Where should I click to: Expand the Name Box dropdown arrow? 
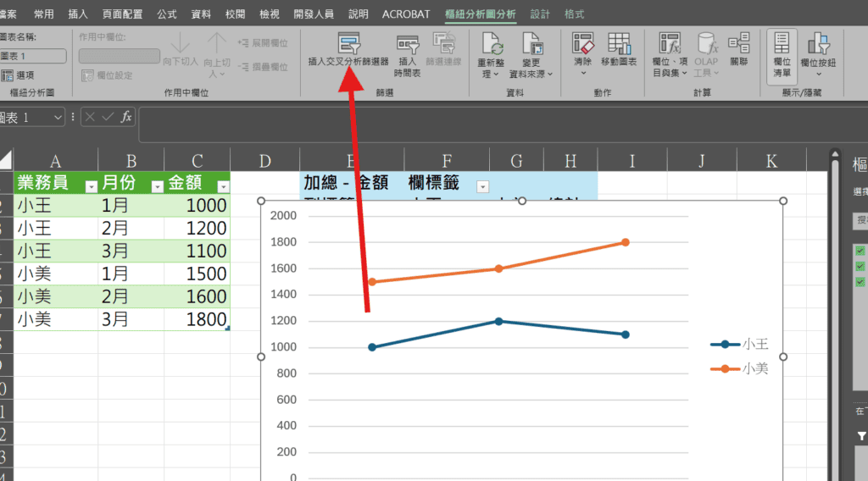[x=58, y=117]
